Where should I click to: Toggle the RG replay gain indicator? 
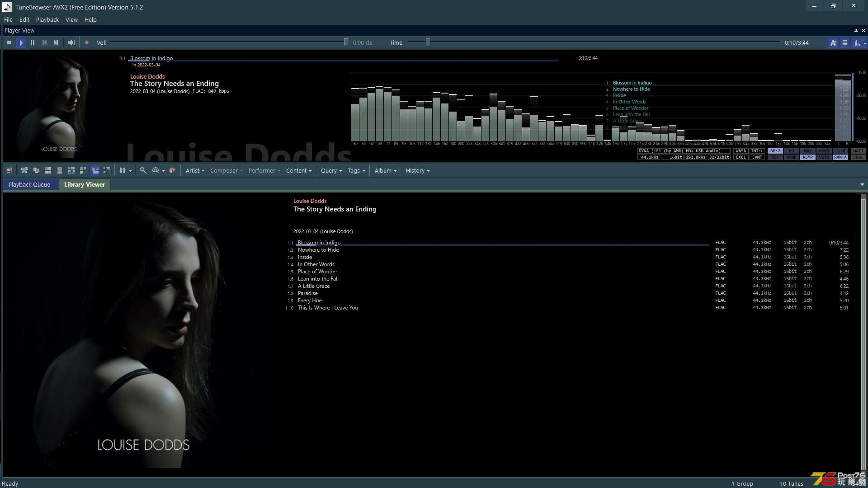click(791, 151)
